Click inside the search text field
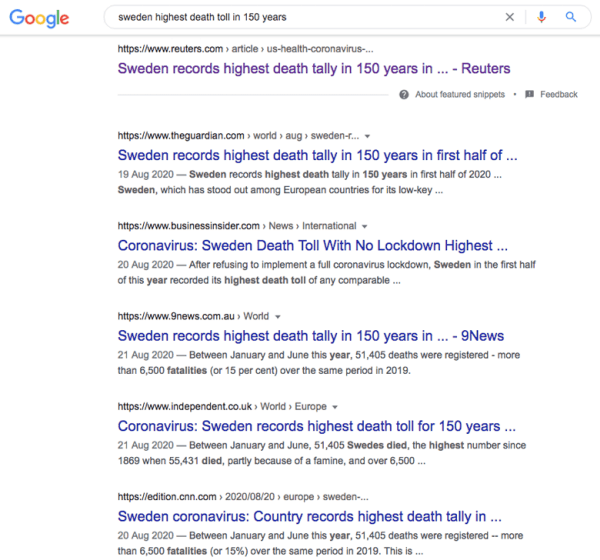600x560 pixels. (x=306, y=17)
